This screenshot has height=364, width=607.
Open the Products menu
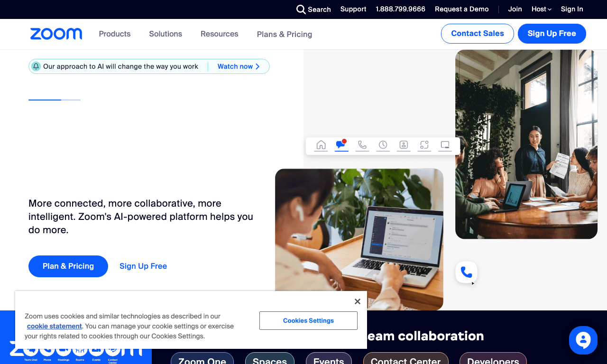[115, 34]
